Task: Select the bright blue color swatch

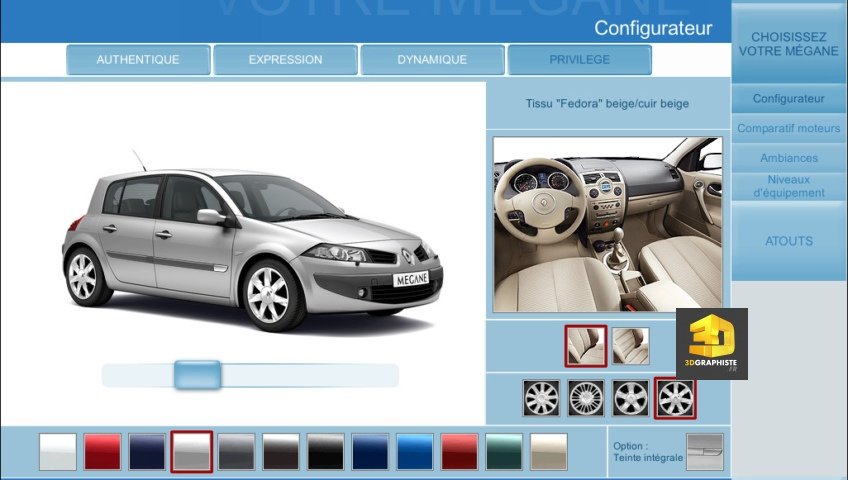Action: (415, 452)
